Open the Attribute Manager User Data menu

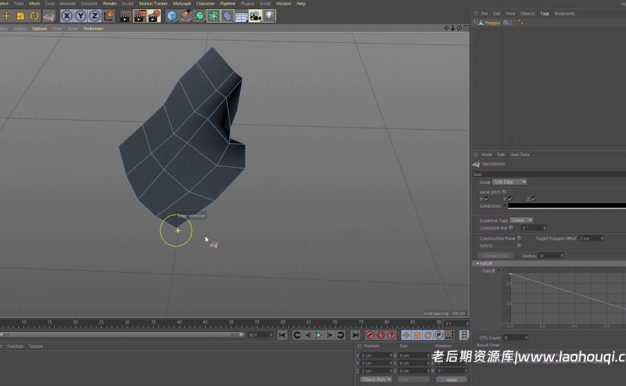point(519,155)
